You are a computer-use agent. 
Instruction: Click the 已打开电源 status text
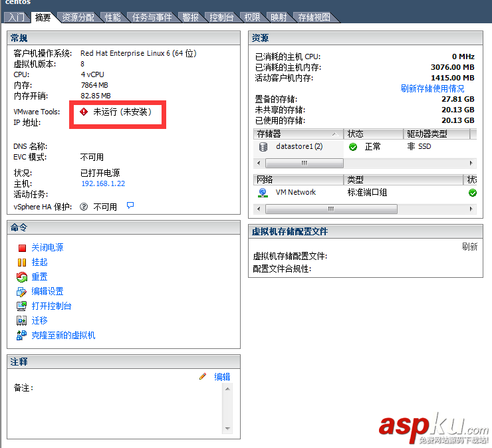(100, 173)
